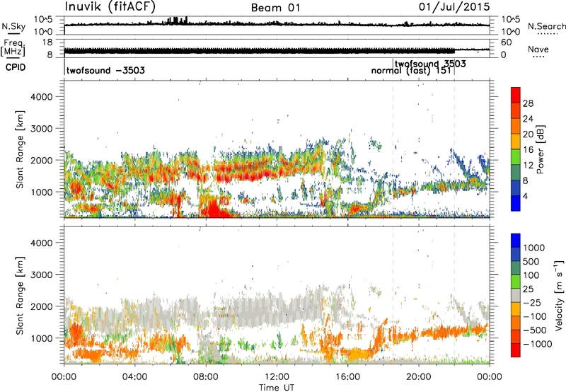Click the 'Inuvik (fitACF)' title text
566x392 pixels.
(x=110, y=7)
